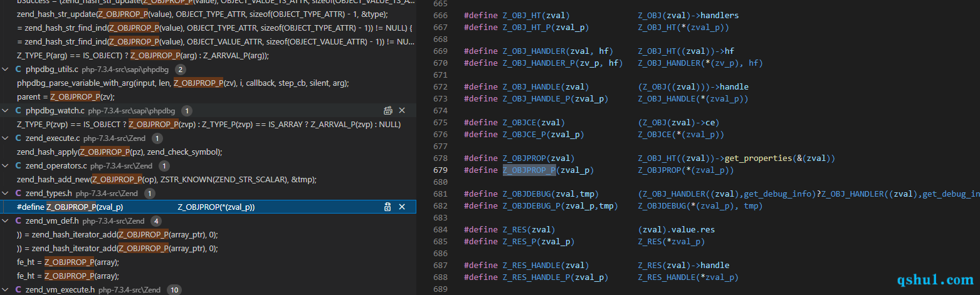Screen dimensions: 980x295
Task: Click Z_RES(zval) definition on line 684
Action: [529, 229]
